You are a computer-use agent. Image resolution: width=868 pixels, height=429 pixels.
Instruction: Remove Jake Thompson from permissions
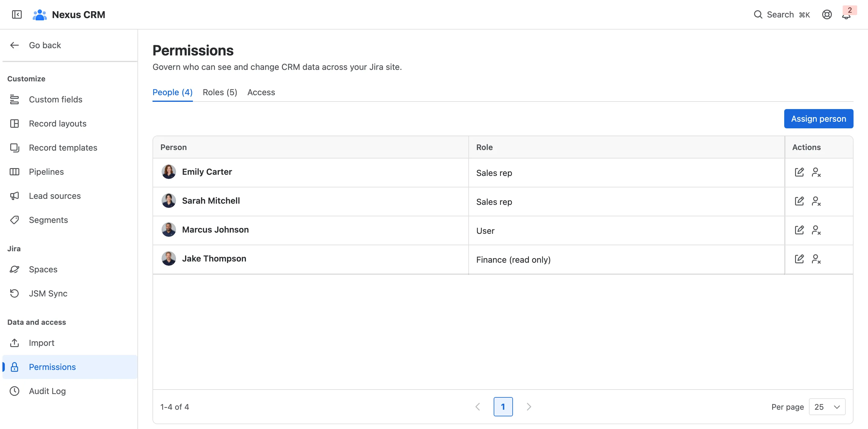click(816, 259)
